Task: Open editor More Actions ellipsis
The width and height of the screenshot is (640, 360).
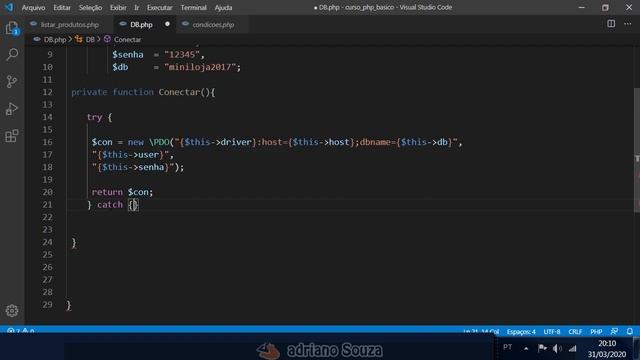Action: [628, 24]
